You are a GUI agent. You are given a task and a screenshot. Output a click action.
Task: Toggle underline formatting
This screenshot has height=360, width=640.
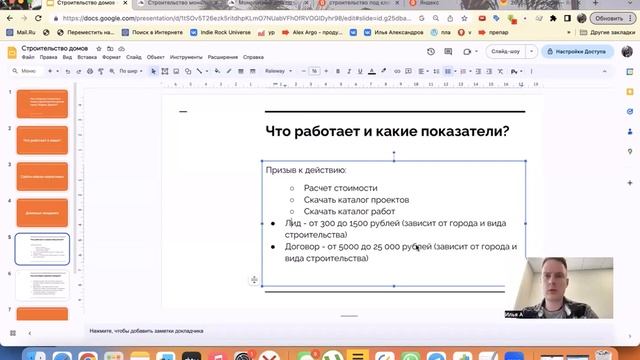pos(360,71)
